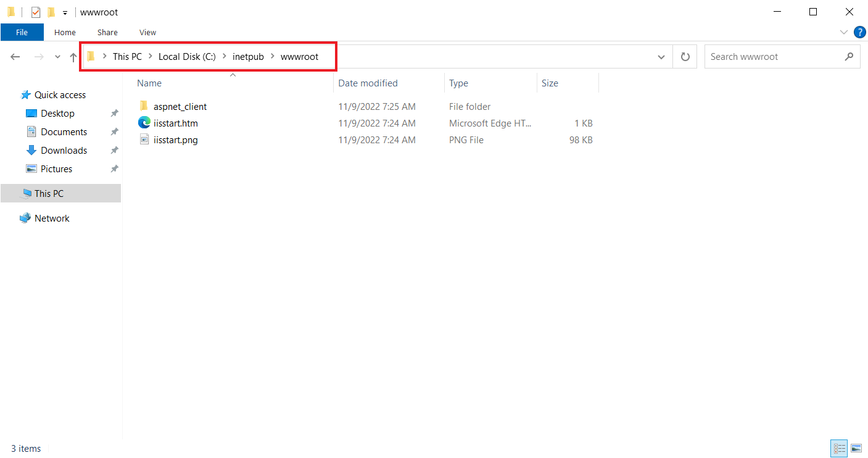Open Downloads in the navigation pane
868x458 pixels.
[64, 150]
